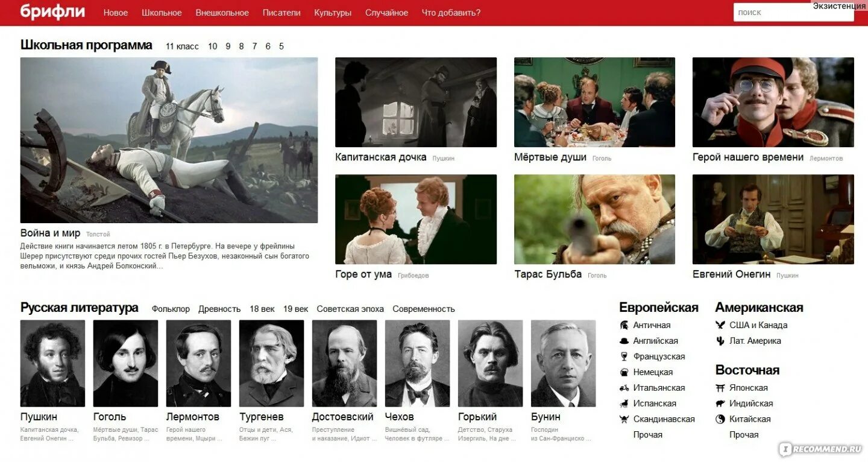Open Лермонтов portrait
Viewport: 868px width, 462px height.
198,363
